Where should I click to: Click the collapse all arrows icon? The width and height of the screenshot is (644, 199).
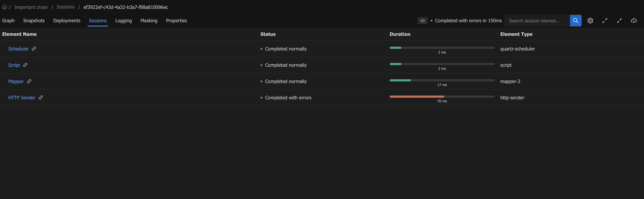(619, 21)
